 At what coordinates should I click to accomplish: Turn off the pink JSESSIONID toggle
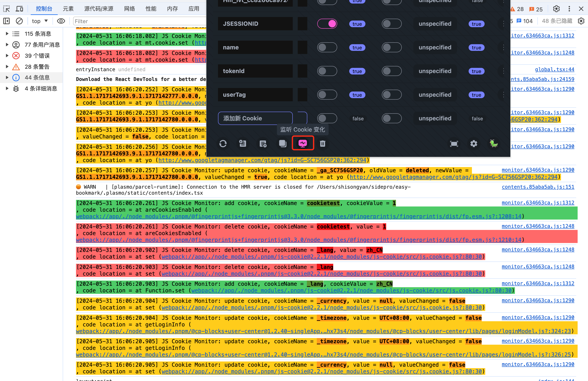click(x=327, y=24)
